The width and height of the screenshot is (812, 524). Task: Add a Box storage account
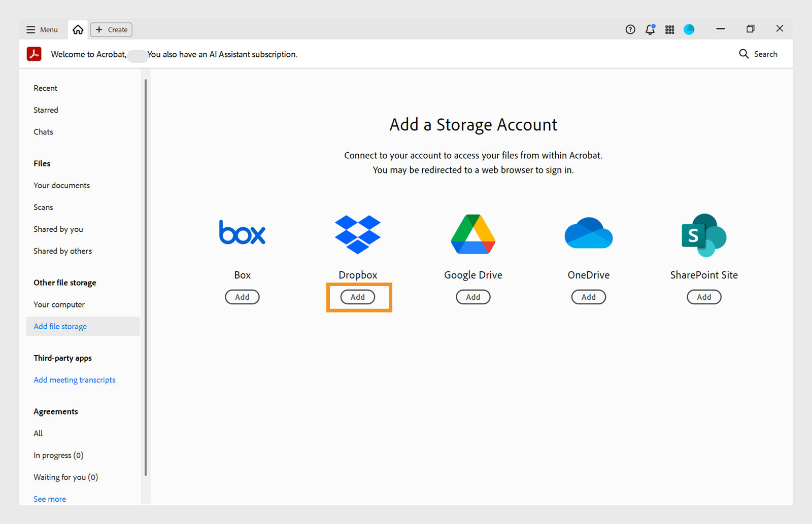pos(242,297)
